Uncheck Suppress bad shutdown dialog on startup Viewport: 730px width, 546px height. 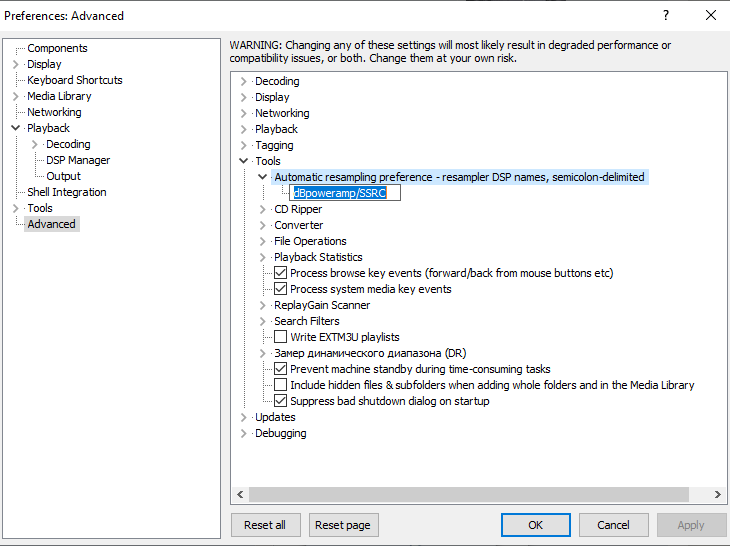pyautogui.click(x=280, y=401)
